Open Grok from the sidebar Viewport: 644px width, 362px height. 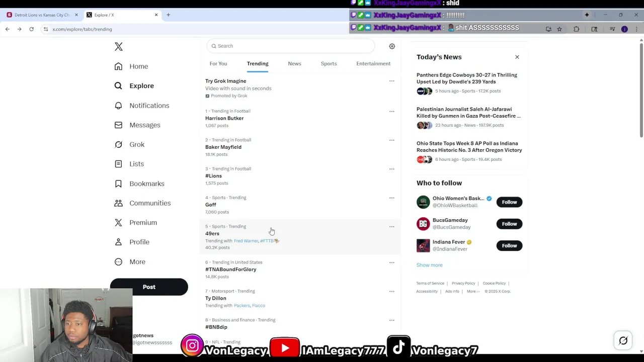click(130, 144)
